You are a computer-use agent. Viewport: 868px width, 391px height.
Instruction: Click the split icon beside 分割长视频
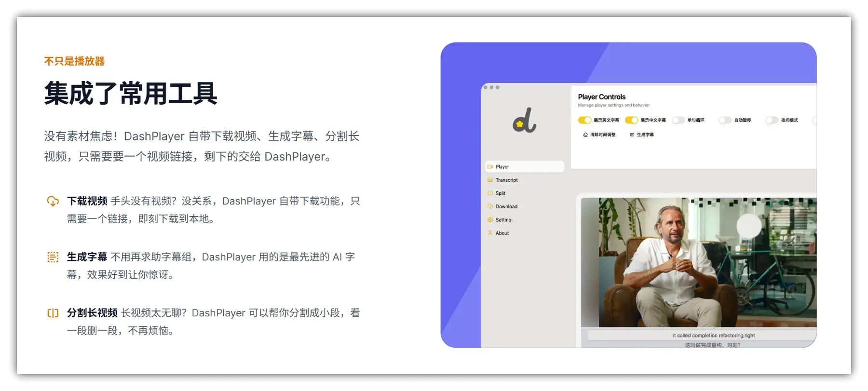point(53,313)
